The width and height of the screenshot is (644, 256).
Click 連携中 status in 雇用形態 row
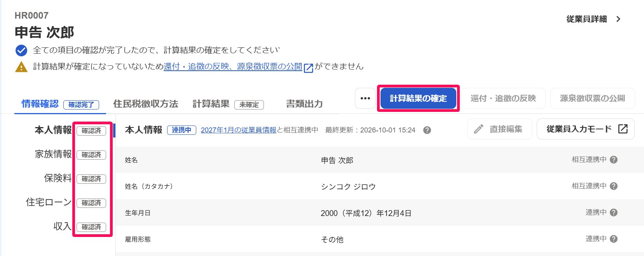point(596,239)
